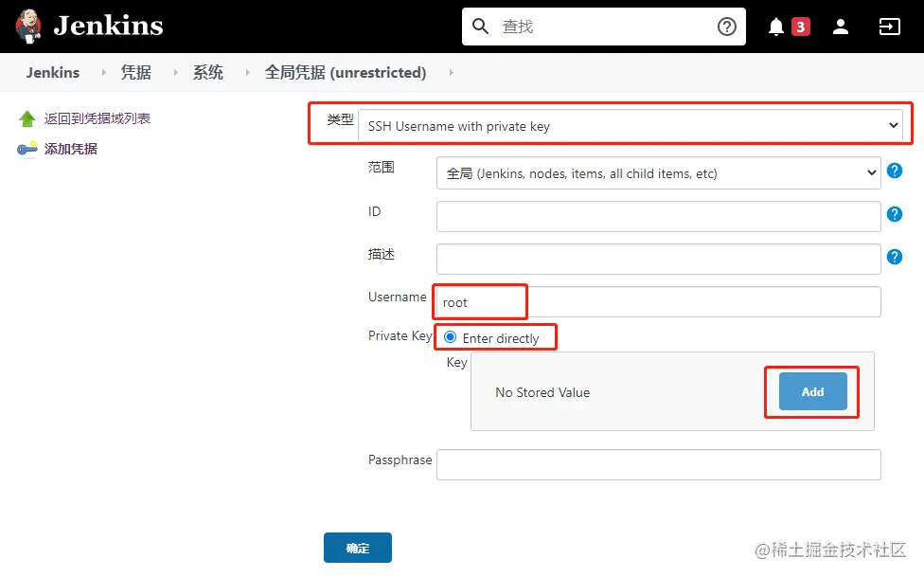Click the search magnifier icon
This screenshot has width=924, height=577.
click(x=480, y=27)
